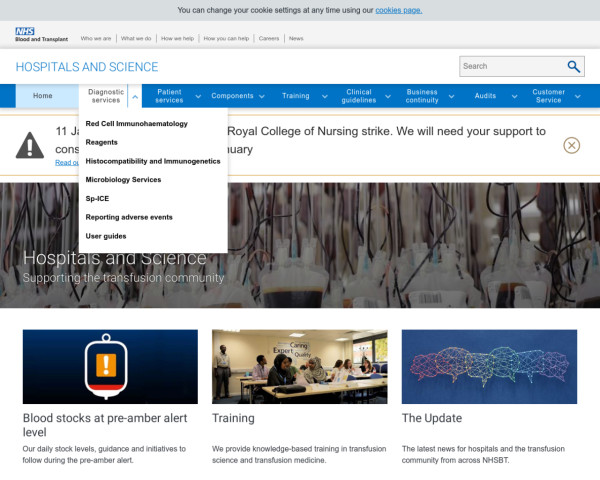Open Sp-ICE from the dropdown
Screen dimensions: 600x480
click(x=97, y=198)
